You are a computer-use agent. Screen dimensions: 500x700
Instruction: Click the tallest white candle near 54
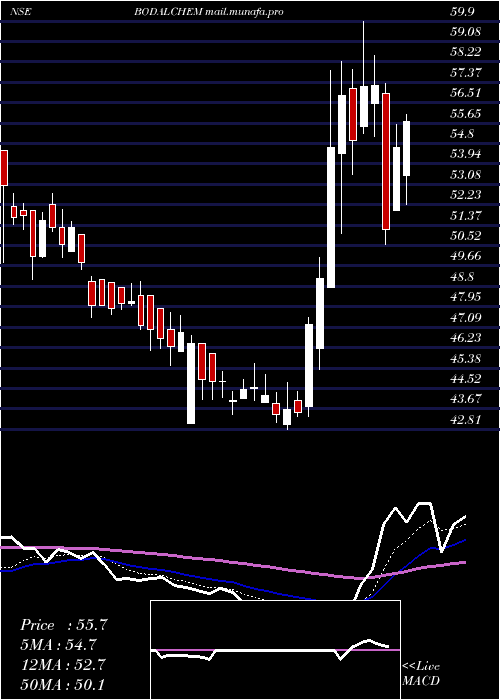point(331,217)
